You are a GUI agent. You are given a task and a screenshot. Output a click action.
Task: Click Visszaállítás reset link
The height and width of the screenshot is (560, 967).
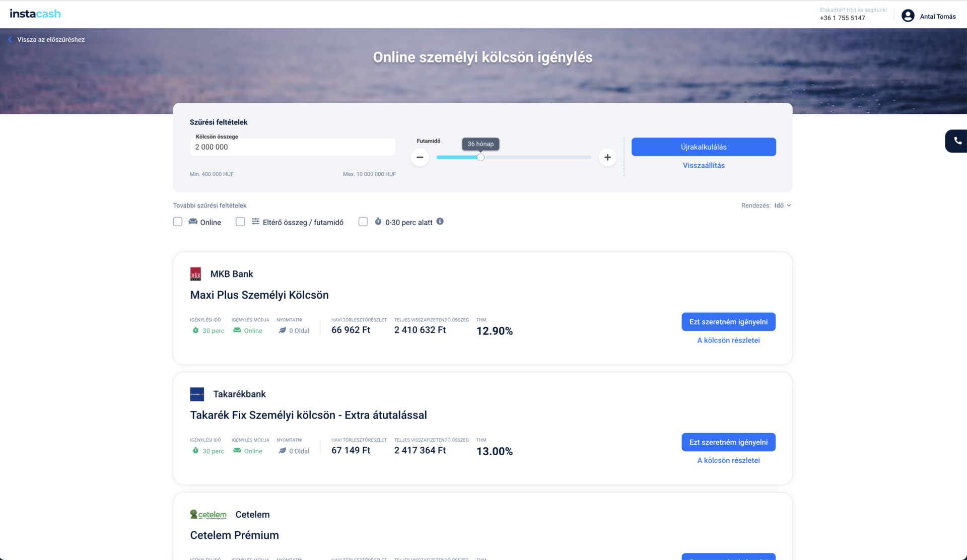704,165
